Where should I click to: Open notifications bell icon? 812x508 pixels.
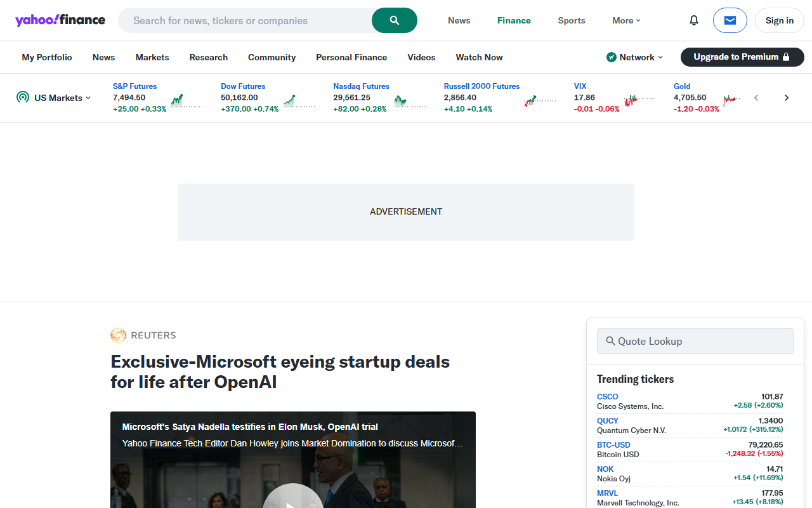[694, 20]
